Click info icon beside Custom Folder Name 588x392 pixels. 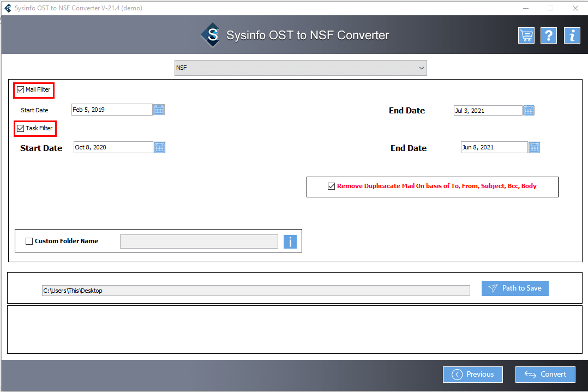(x=290, y=242)
